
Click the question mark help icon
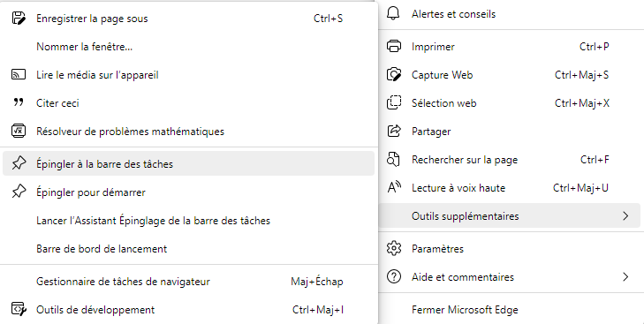(394, 277)
